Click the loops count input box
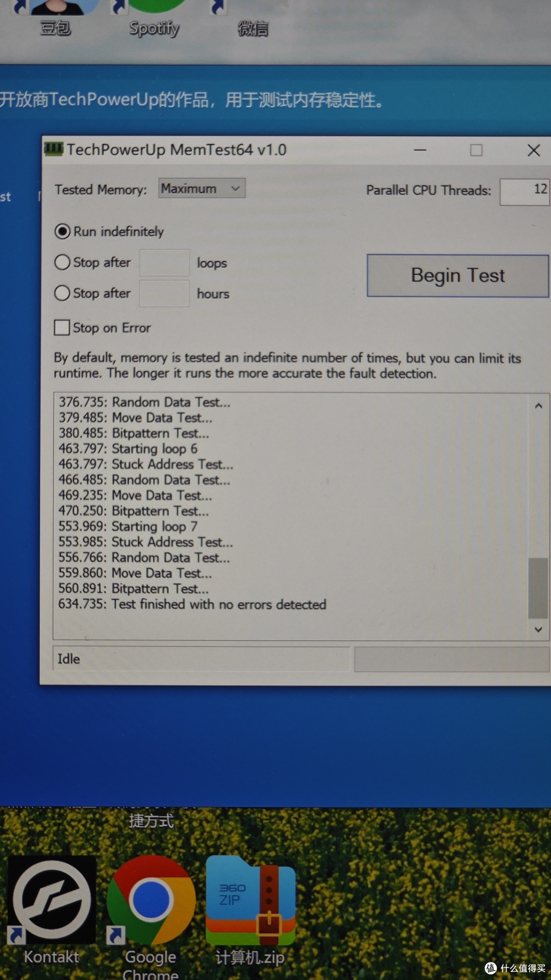This screenshot has height=980, width=551. [164, 263]
